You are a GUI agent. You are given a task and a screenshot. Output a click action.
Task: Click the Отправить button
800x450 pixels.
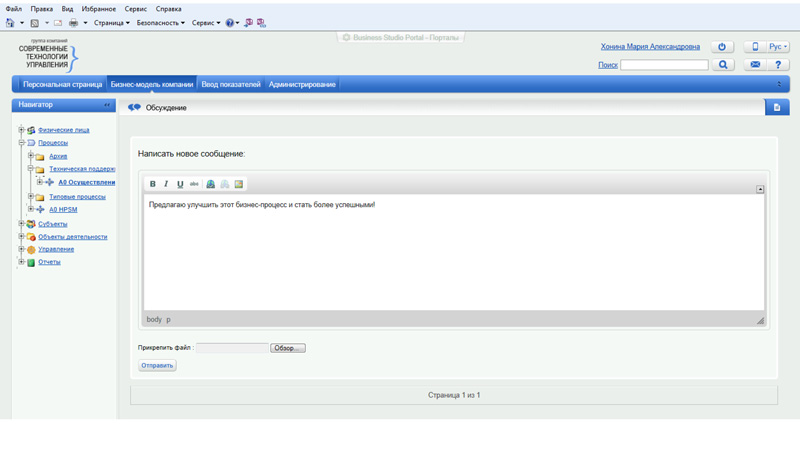(x=157, y=366)
